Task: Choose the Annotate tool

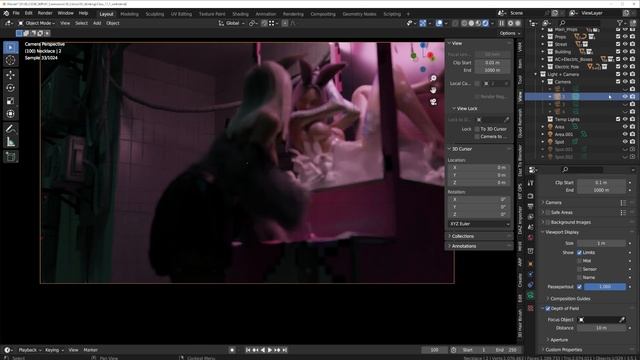Action: click(x=11, y=129)
